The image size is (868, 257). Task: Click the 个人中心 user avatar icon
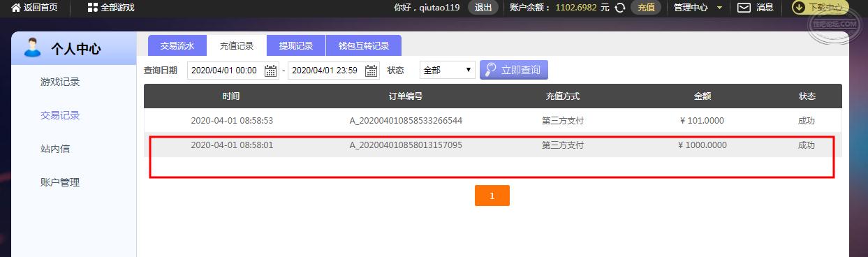click(33, 48)
